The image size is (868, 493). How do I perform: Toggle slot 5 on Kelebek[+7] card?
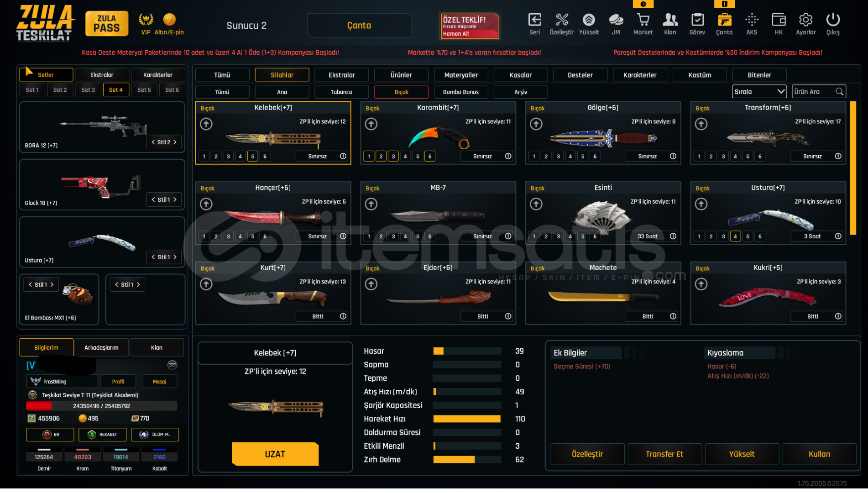[x=253, y=156]
